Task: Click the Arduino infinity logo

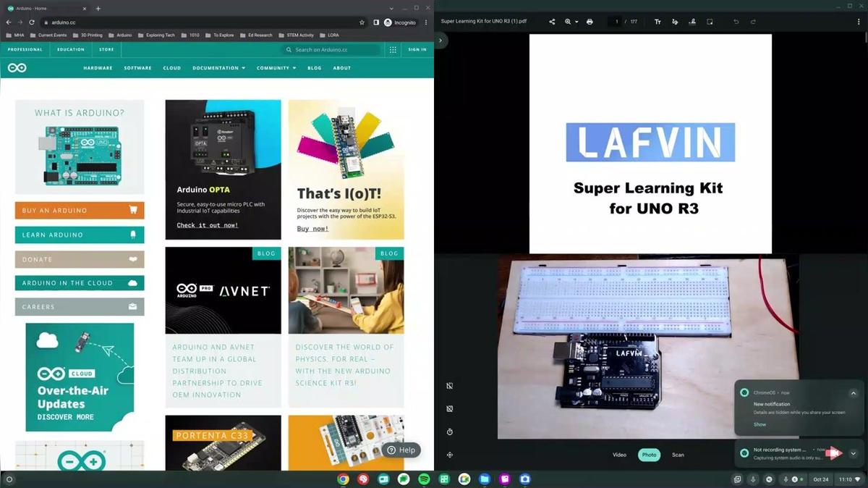Action: (x=17, y=68)
